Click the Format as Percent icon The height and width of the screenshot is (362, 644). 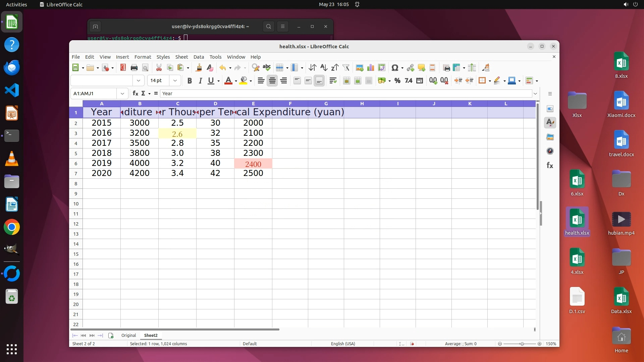point(397,81)
